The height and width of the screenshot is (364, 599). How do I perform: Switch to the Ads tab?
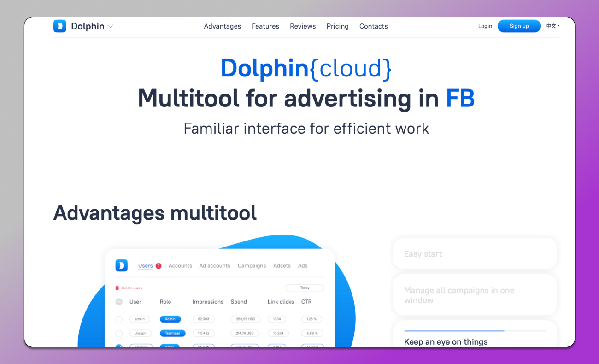303,266
